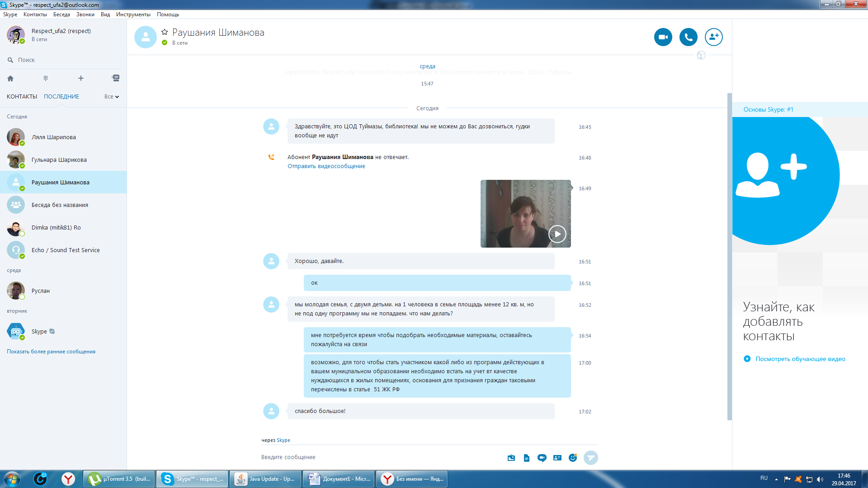Click the globe icon under call buttons
868x488 pixels.
701,55
